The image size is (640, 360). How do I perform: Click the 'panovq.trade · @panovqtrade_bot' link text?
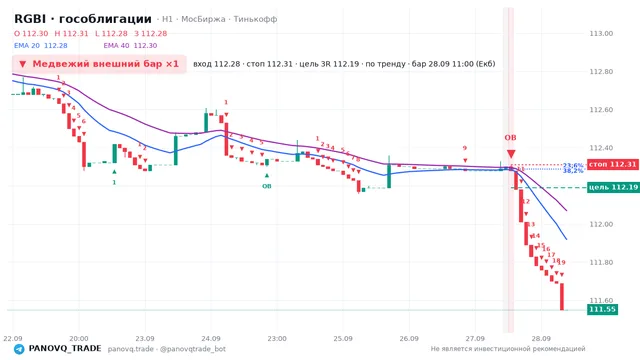tap(167, 349)
